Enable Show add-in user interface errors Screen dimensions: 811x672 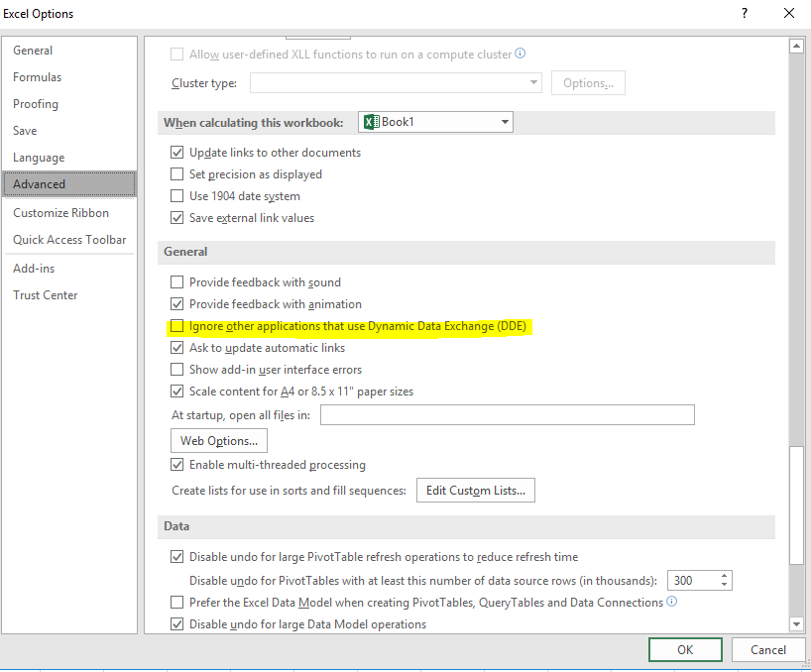(176, 370)
